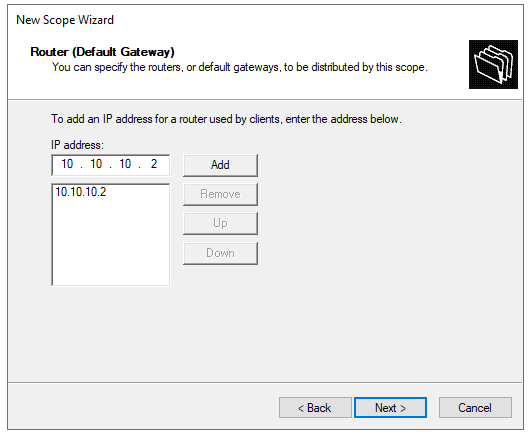Click the first octet of the IP address
The width and height of the screenshot is (531, 438).
pos(67,164)
